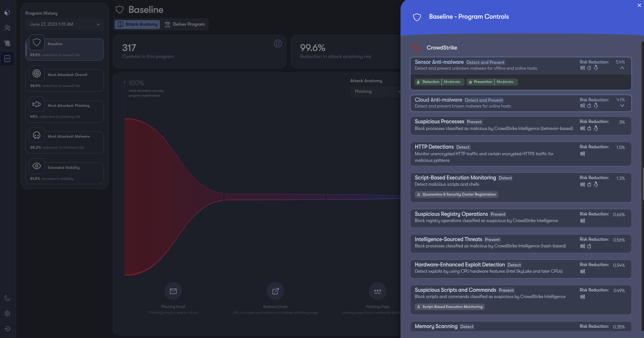Click the logout icon at sidebar bottom

[x=7, y=329]
